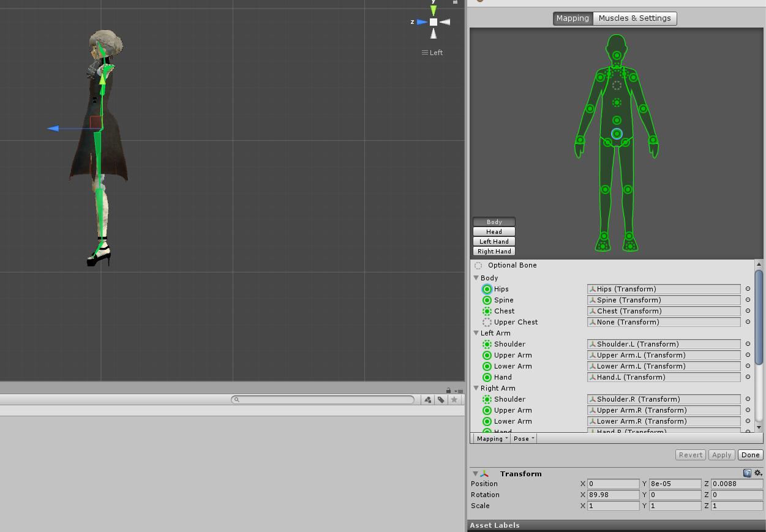This screenshot has width=766, height=532.
Task: Click the Hips (Transform) object field
Action: point(664,289)
